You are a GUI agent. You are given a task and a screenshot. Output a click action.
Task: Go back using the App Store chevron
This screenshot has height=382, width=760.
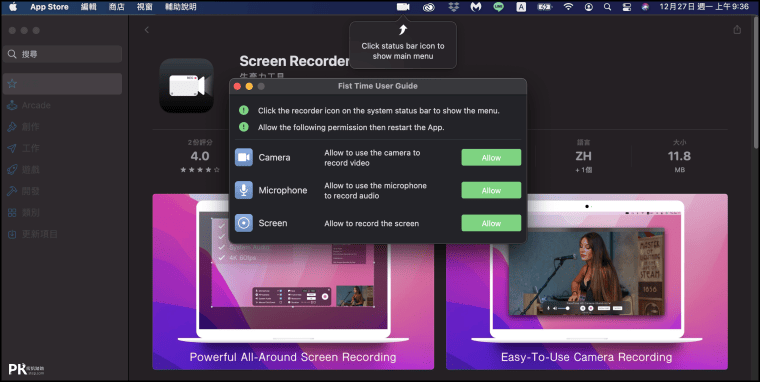tap(146, 30)
